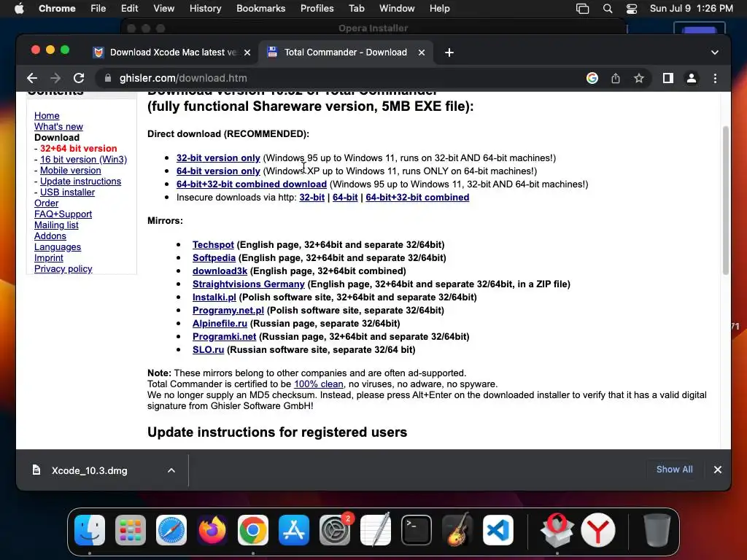The image size is (747, 560).
Task: Launch Firefox from the Dock
Action: tap(212, 530)
